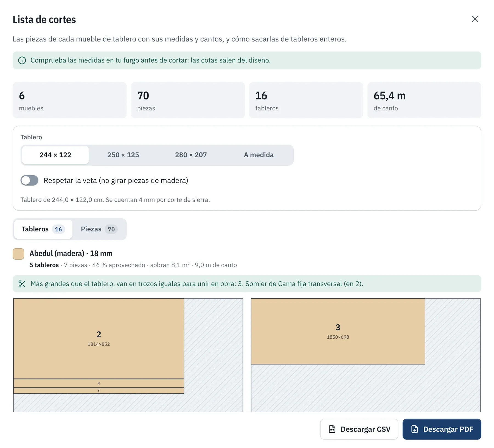Toggle Respetar la veta switch
The width and height of the screenshot is (494, 448).
click(29, 180)
